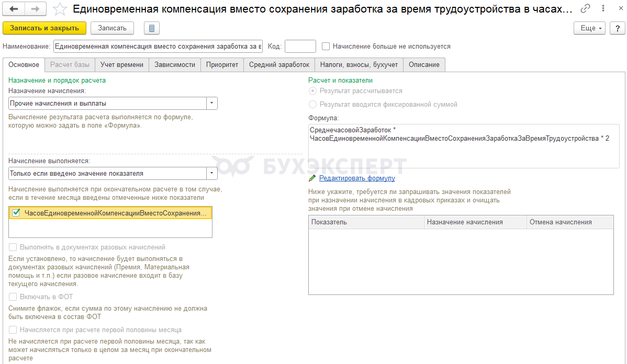Image resolution: width=627 pixels, height=364 pixels.
Task: Close the form with the X icon
Action: click(621, 8)
